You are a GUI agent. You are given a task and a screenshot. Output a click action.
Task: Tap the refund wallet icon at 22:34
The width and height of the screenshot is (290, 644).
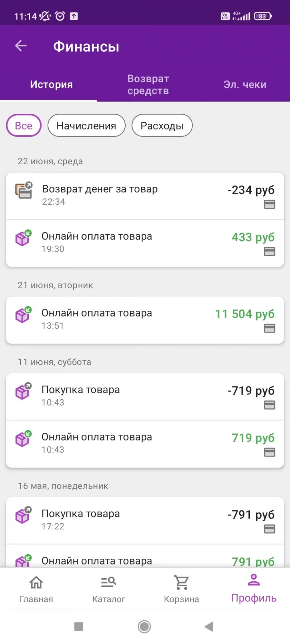[x=24, y=190]
